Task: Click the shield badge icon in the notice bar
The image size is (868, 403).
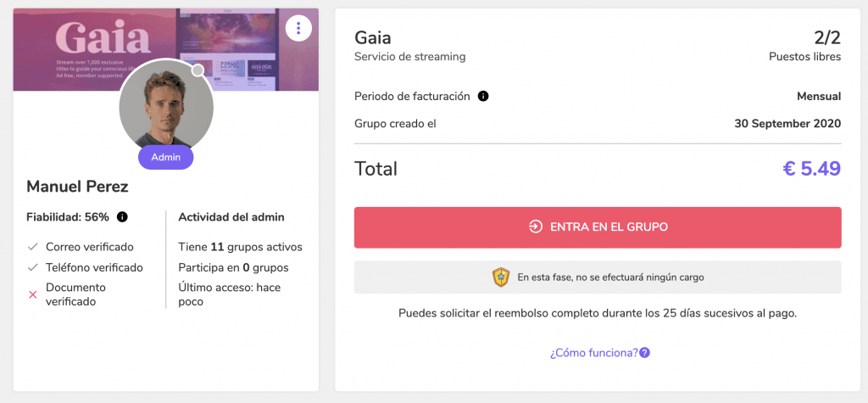Action: pos(501,277)
